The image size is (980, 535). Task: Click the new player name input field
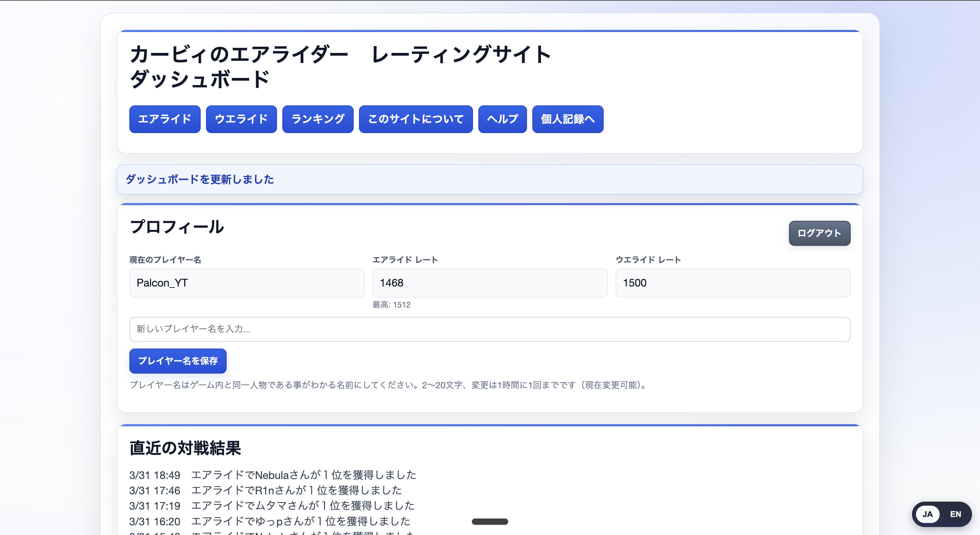(x=490, y=329)
